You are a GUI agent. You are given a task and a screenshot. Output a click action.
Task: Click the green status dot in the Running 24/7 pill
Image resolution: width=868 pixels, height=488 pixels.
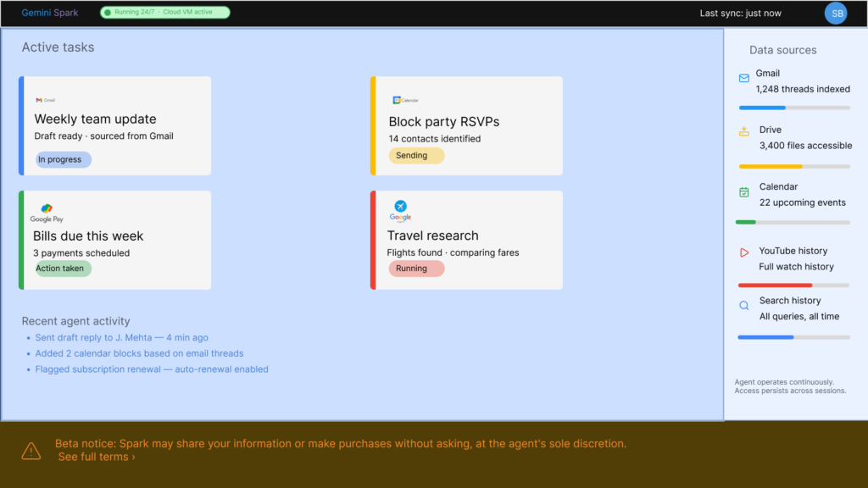pos(108,12)
